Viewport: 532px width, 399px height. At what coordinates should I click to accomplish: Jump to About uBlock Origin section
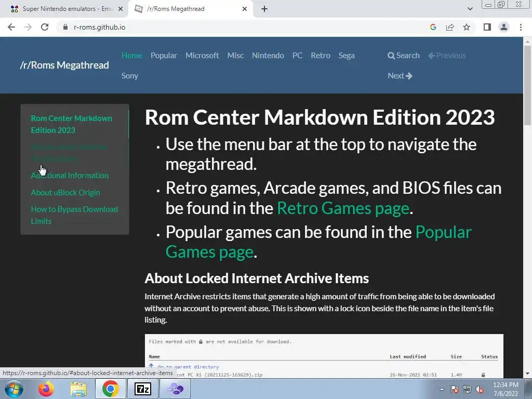click(65, 192)
